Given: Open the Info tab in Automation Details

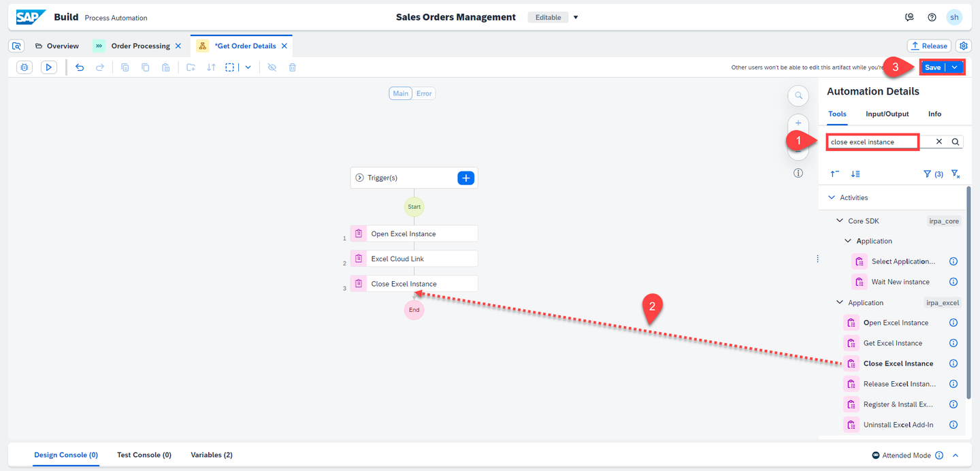Looking at the screenshot, I should 934,114.
